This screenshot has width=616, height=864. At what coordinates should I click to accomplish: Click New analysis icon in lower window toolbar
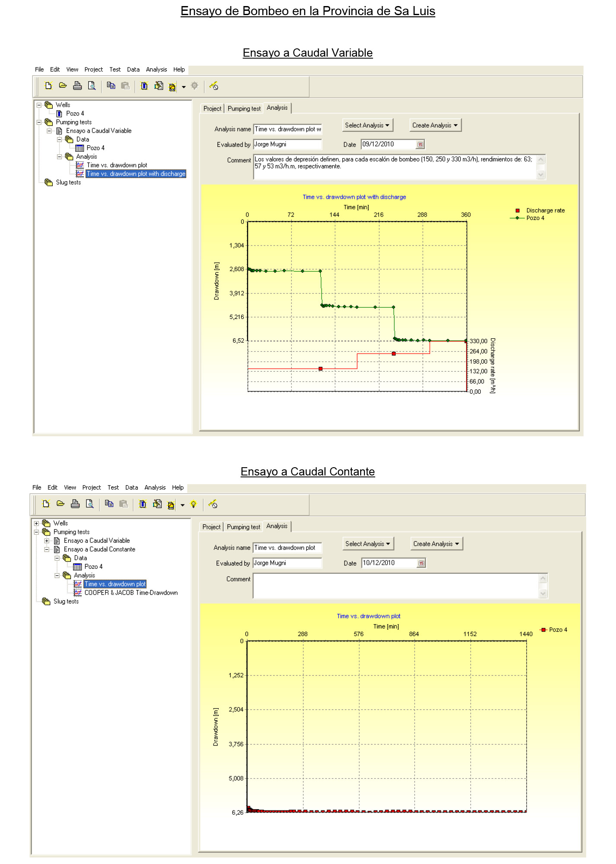171,505
